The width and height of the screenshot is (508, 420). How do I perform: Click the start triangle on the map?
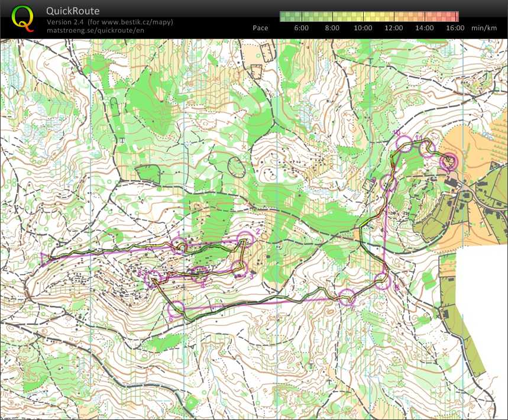[46, 257]
